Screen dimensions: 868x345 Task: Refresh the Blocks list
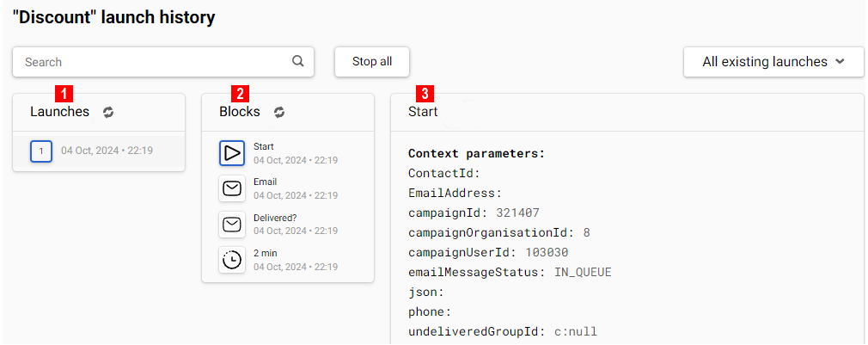point(279,112)
